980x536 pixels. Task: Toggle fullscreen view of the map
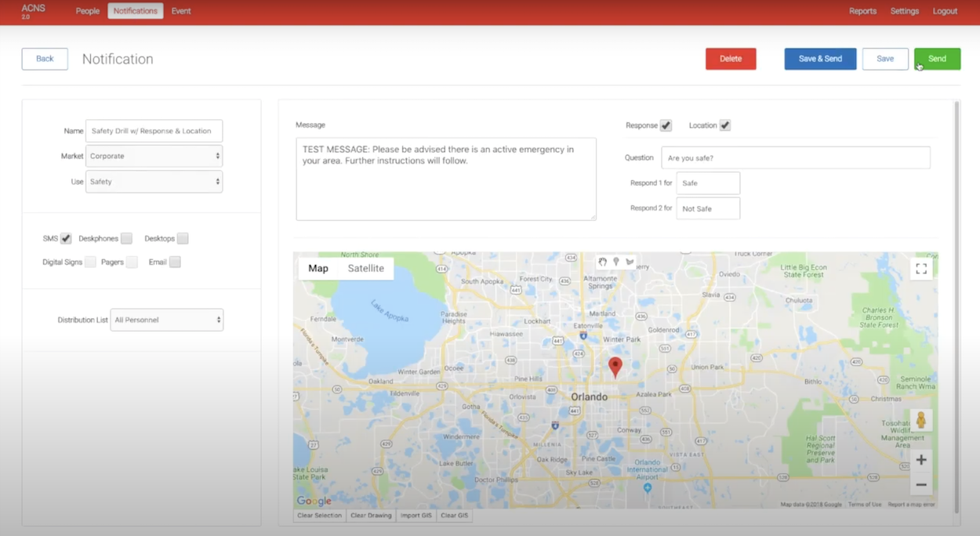[x=921, y=269]
